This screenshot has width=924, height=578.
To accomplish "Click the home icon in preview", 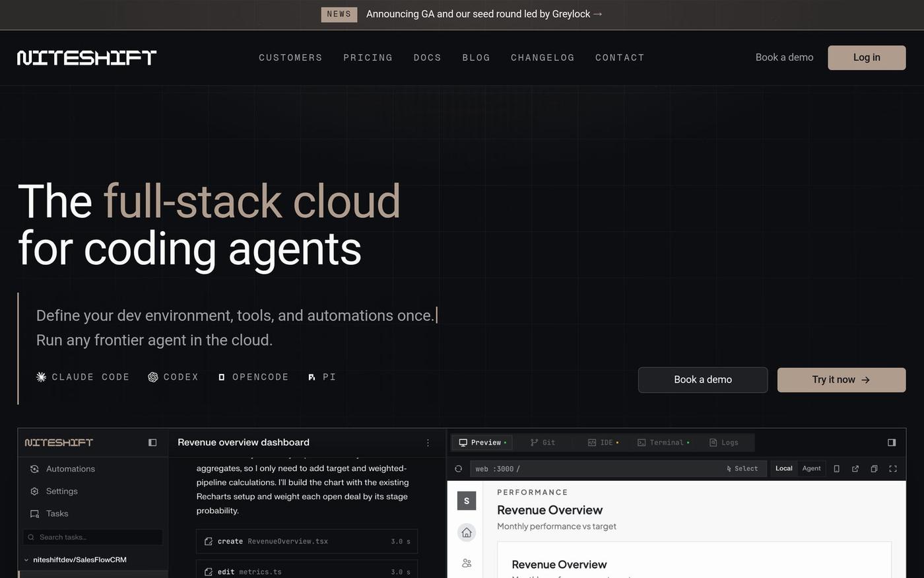I will pyautogui.click(x=467, y=532).
